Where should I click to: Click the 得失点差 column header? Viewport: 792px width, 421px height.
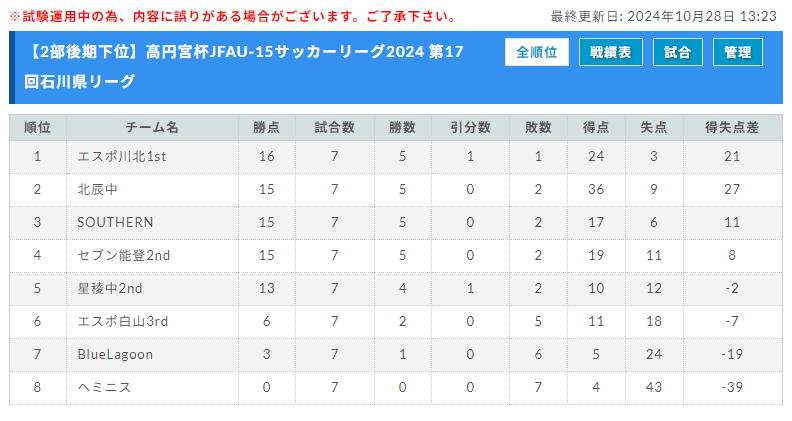click(x=732, y=127)
